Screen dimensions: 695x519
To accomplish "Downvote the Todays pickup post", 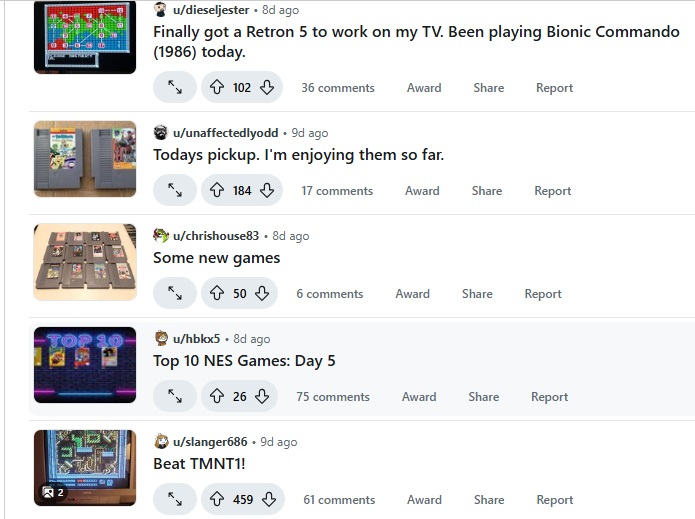I will 267,191.
